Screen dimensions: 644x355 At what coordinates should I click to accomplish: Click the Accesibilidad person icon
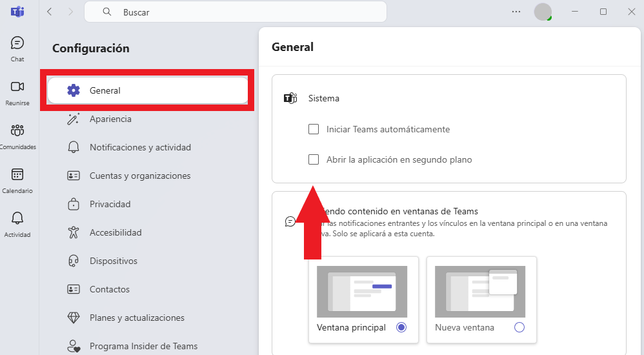coord(74,232)
